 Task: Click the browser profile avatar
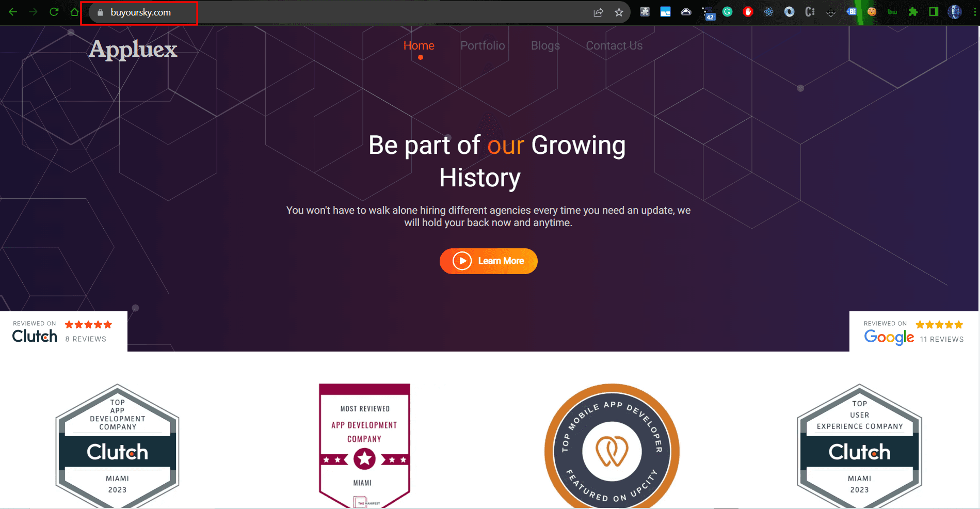pyautogui.click(x=955, y=12)
